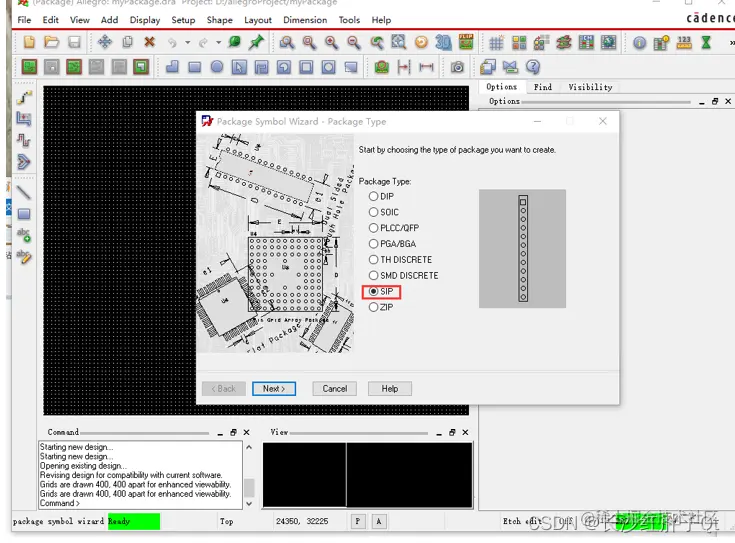Select the Shape Add Rectangle tool
Screen dimensions: 735x543
194,67
